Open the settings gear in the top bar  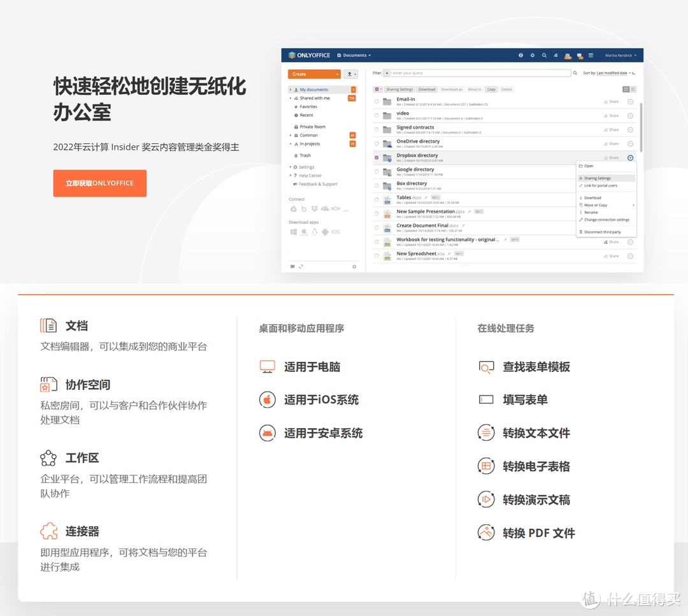tap(532, 55)
